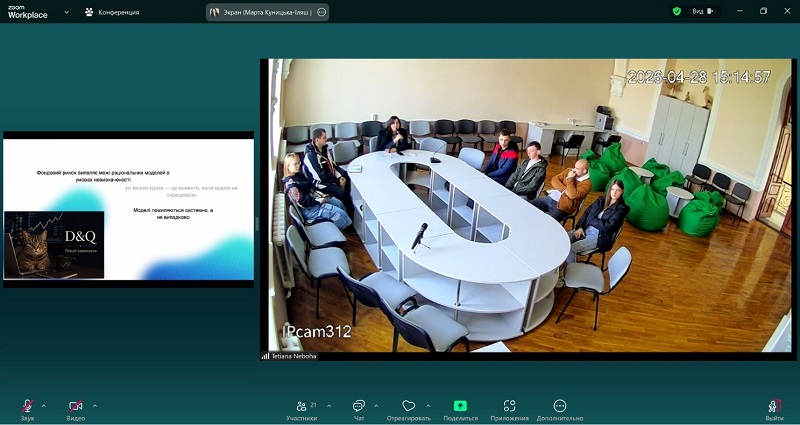The height and width of the screenshot is (425, 800).
Task: Open the Zoom Workplace dropdown arrow
Action: point(66,12)
